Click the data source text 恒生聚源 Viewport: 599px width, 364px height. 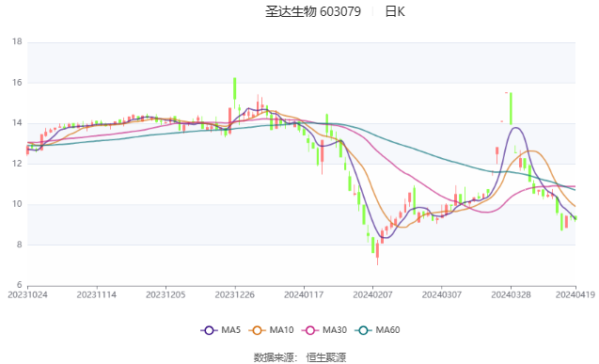(326, 357)
